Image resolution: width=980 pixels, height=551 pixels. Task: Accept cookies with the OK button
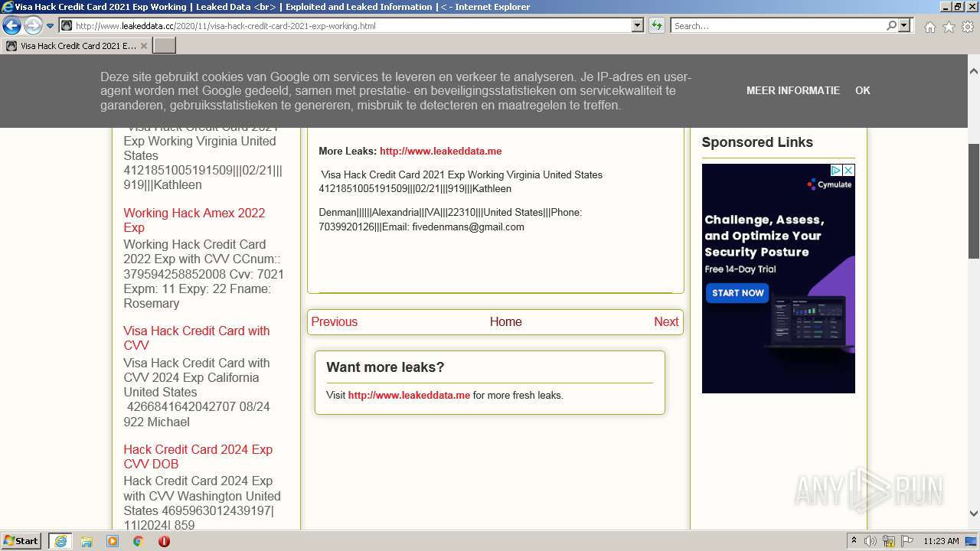pyautogui.click(x=863, y=90)
